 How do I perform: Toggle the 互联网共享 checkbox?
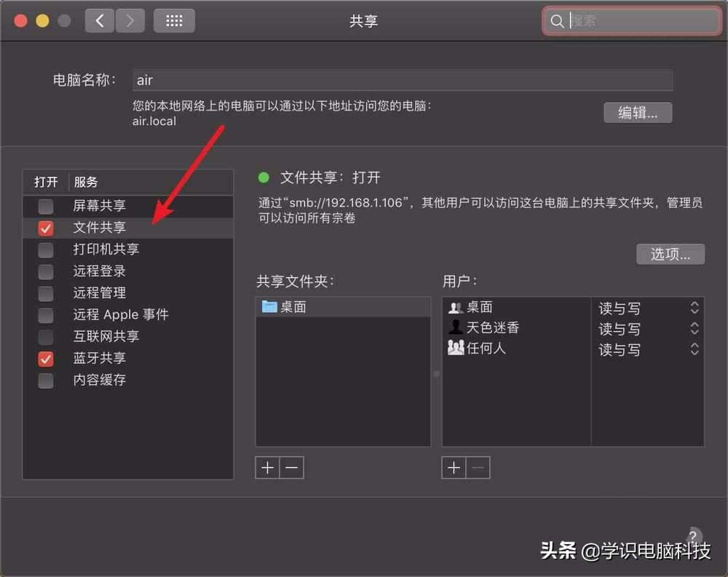click(45, 337)
